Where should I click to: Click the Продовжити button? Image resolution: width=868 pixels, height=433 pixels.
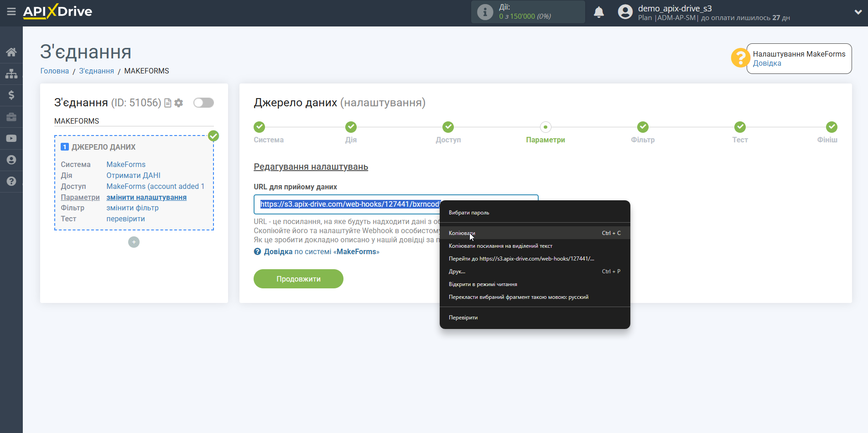click(x=298, y=279)
